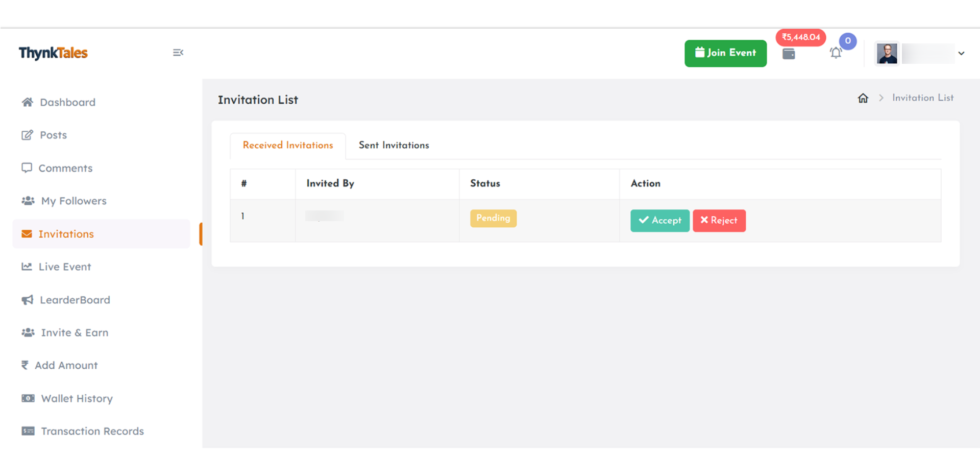Click the Live Event chart icon

point(27,267)
